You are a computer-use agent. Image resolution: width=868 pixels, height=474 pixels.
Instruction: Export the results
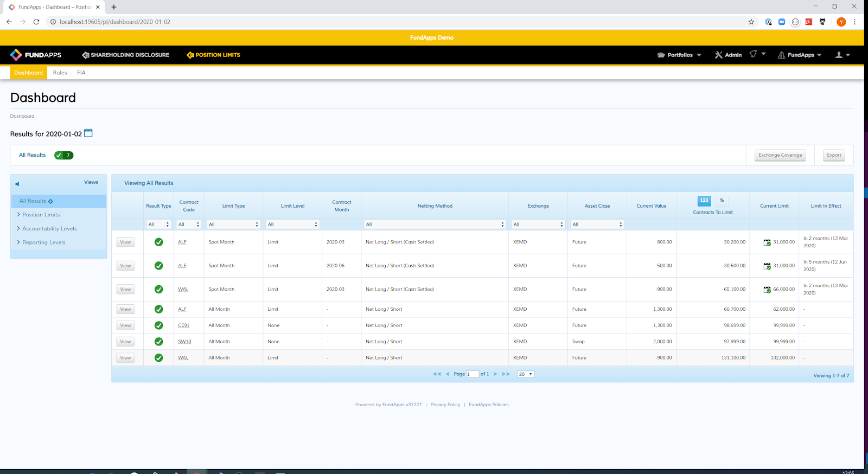834,155
